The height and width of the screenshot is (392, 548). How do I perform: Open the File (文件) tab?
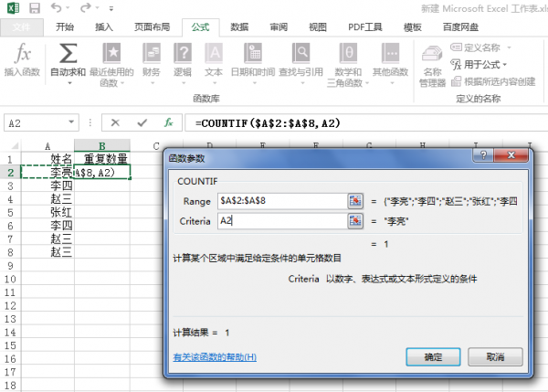[x=22, y=27]
